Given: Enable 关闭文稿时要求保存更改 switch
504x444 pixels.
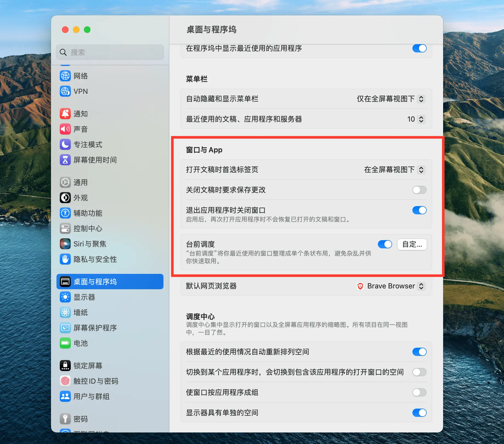Looking at the screenshot, I should [420, 190].
